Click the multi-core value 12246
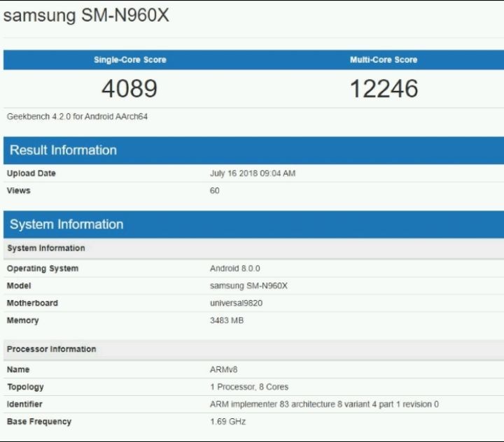The height and width of the screenshot is (442, 504). 384,89
